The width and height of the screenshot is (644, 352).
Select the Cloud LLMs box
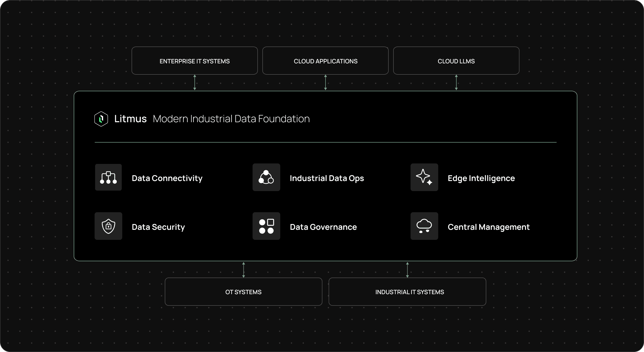(456, 61)
